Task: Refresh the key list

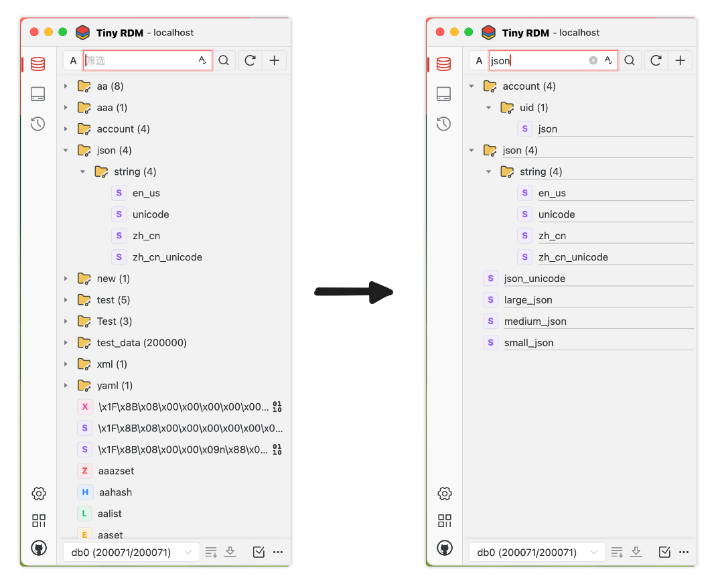Action: coord(249,60)
